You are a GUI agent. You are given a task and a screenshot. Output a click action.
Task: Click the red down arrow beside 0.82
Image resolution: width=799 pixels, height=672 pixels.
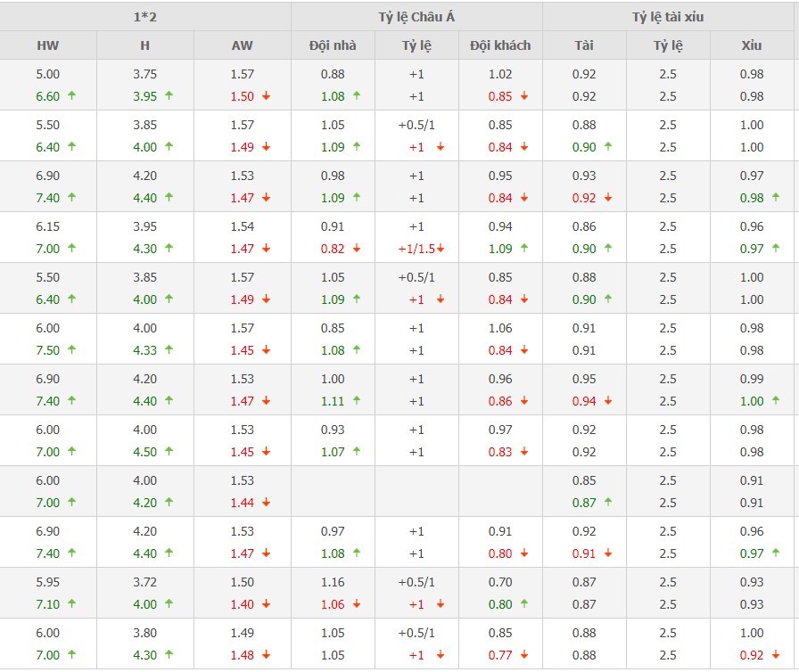point(357,249)
